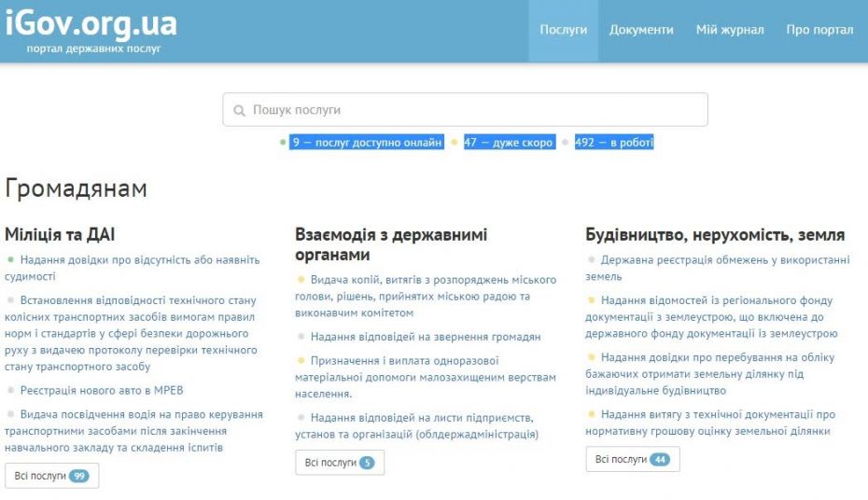The image size is (868, 500).
Task: Expand all 99 services under Міліція та ДАІ
Action: 51,476
